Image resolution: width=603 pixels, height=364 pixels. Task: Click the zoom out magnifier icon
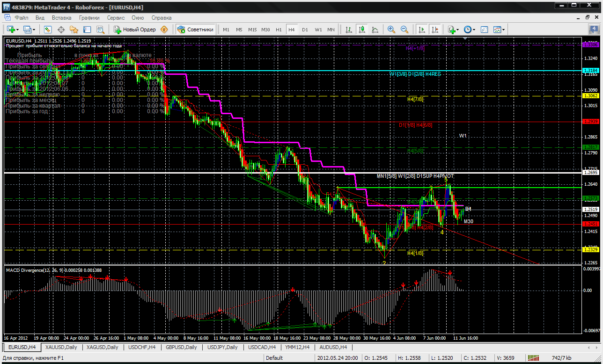pyautogui.click(x=404, y=29)
